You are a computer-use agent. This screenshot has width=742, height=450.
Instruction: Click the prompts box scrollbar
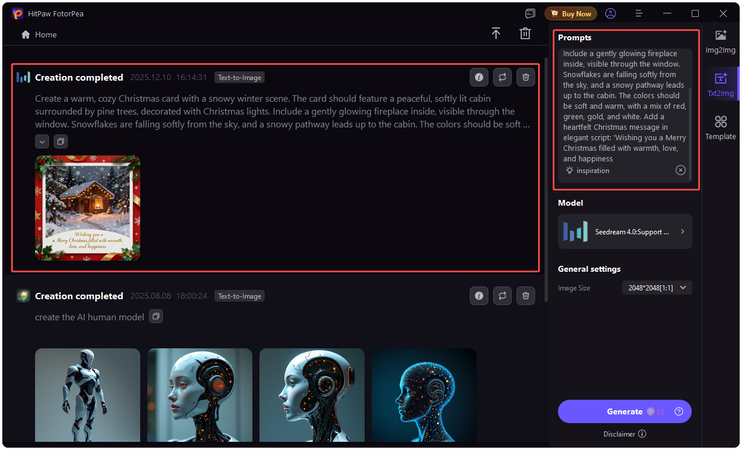click(x=689, y=132)
